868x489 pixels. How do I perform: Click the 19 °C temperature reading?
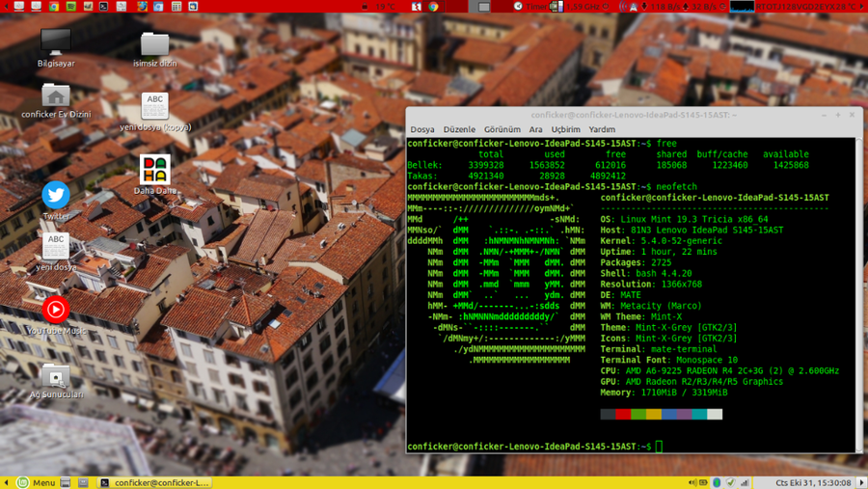[385, 7]
